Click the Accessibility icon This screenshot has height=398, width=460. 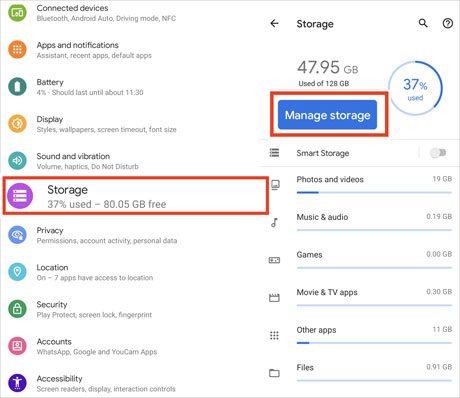point(17,383)
